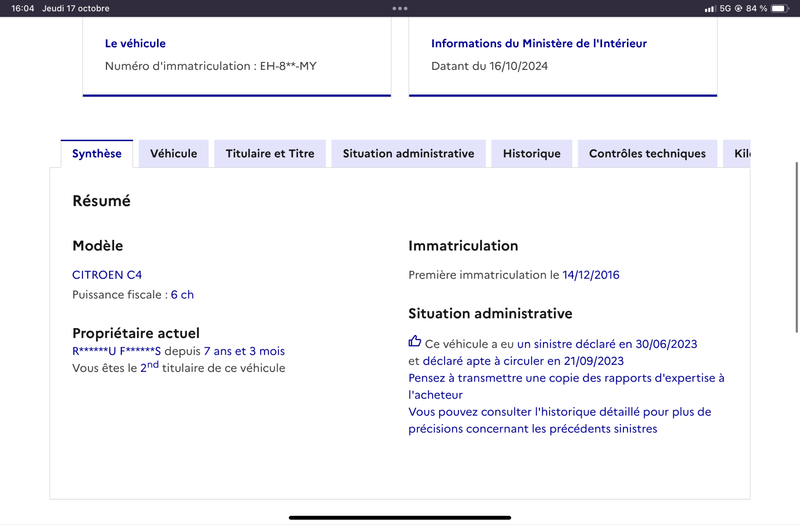This screenshot has height=525, width=800.
Task: Open the Contrôles techniques tab
Action: (x=647, y=154)
